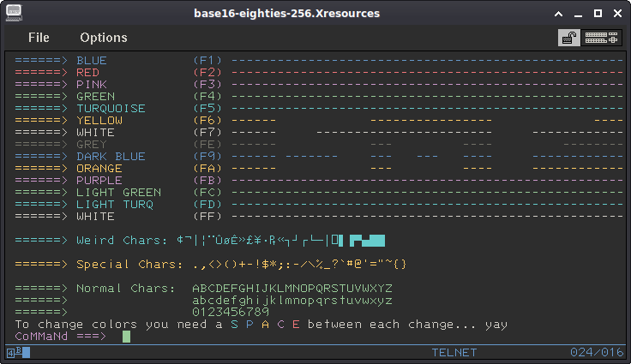Click the PINK color label
Image resolution: width=631 pixels, height=364 pixels.
pos(92,85)
